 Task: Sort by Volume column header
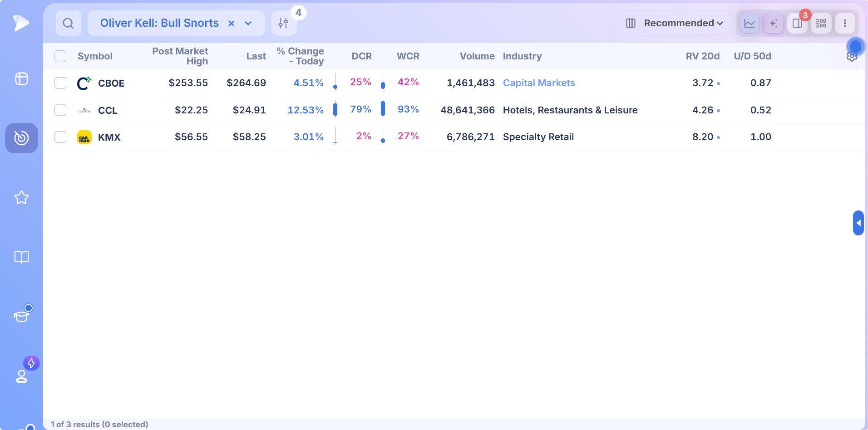tap(477, 56)
